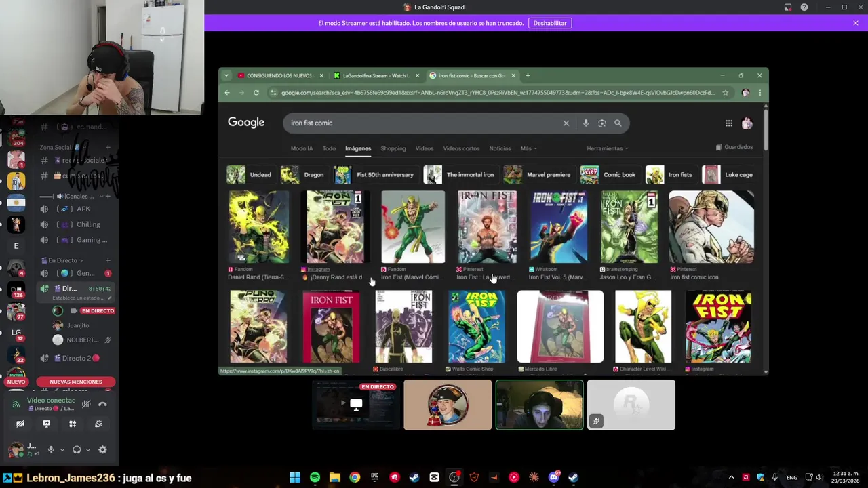Viewport: 868px width, 488px height.
Task: Switch to the Modo IA tab
Action: coord(302,148)
